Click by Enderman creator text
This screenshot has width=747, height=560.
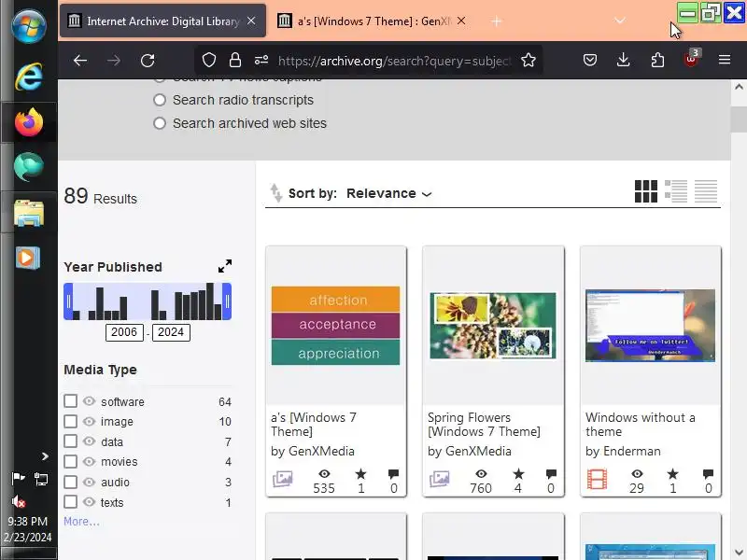coord(623,451)
